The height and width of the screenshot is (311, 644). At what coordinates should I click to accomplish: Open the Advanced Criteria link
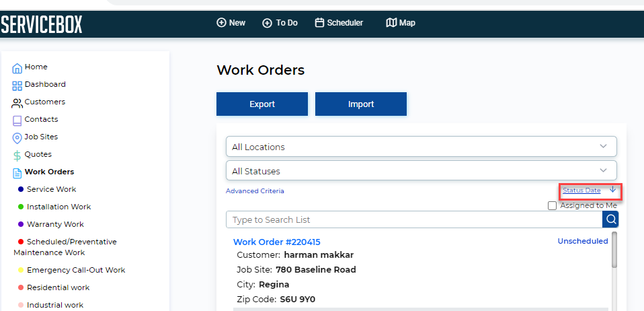(x=255, y=191)
